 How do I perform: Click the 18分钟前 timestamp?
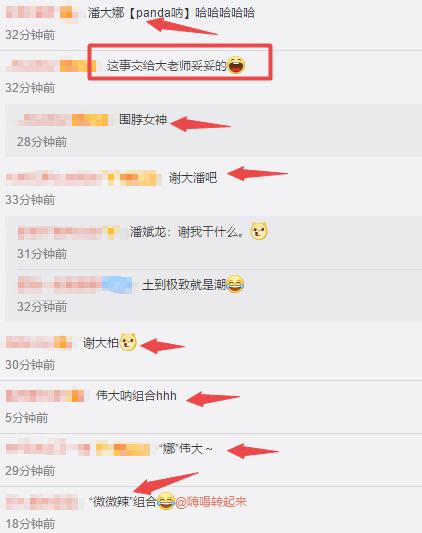[30, 523]
